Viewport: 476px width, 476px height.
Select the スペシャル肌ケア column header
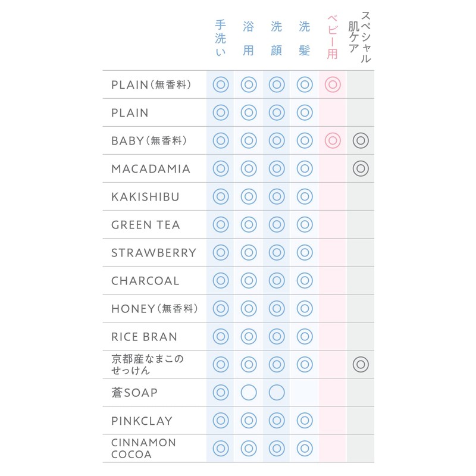click(x=361, y=36)
